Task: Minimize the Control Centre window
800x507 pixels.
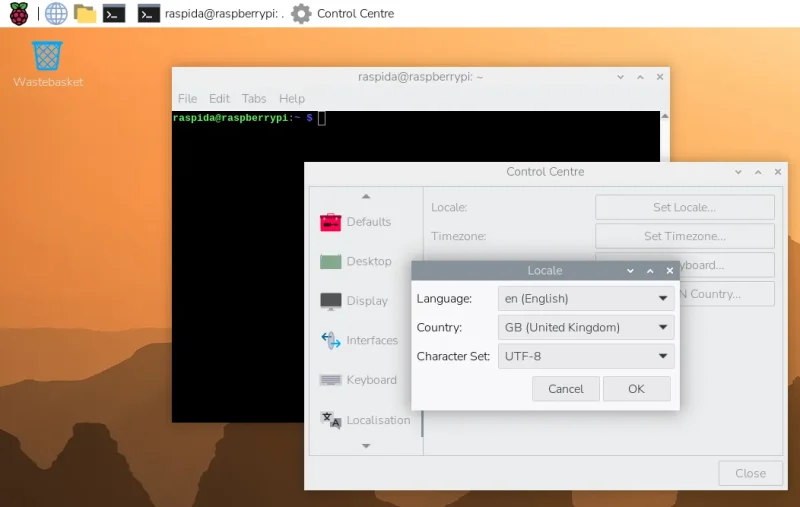Action: pyautogui.click(x=738, y=172)
